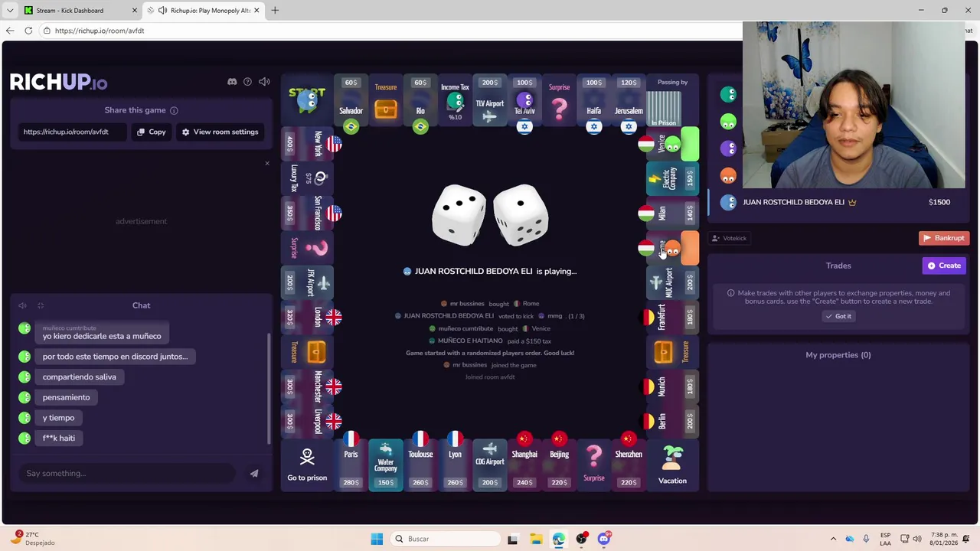The height and width of the screenshot is (551, 980).
Task: Select the Vacation corner tile
Action: point(672,464)
